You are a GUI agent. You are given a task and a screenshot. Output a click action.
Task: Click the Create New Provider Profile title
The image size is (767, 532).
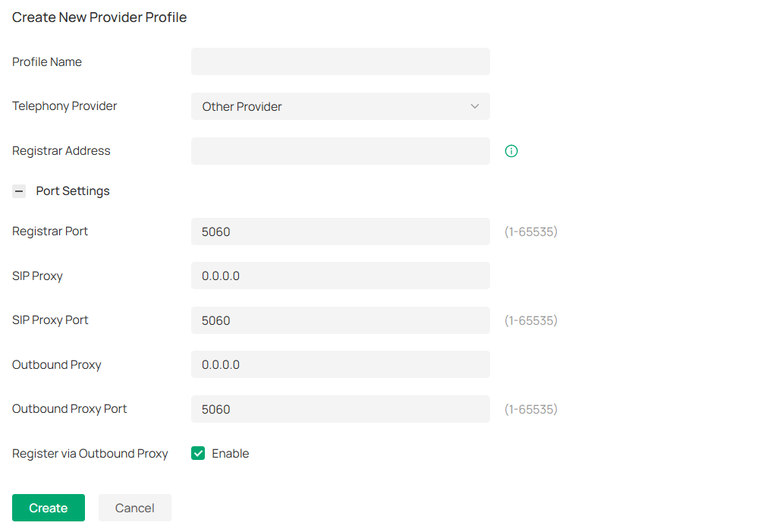coord(99,17)
